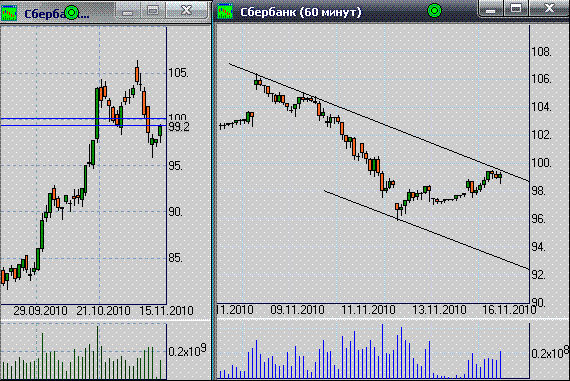
Task: Click the 108. price label on the 60 минут chart
Action: click(541, 52)
